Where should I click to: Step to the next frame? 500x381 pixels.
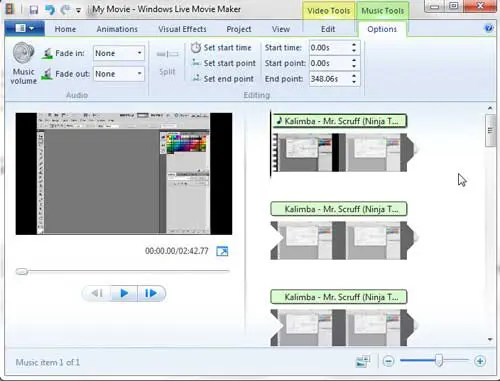[x=151, y=293]
